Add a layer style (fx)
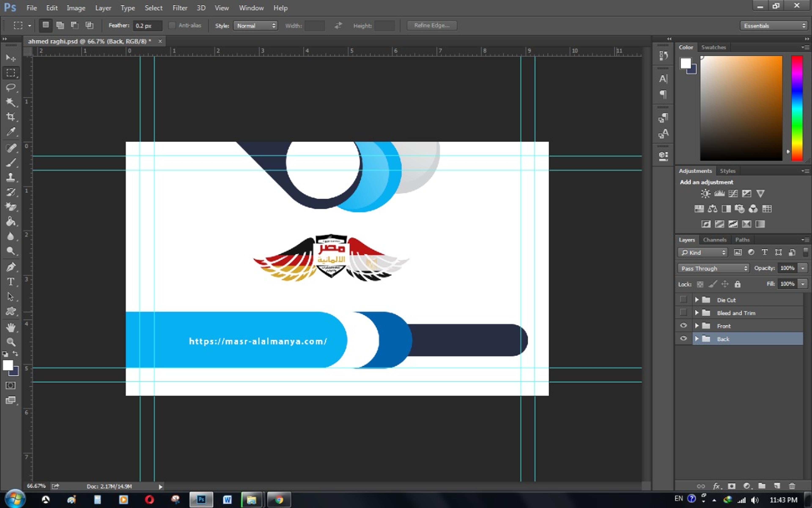The image size is (812, 508). click(717, 486)
